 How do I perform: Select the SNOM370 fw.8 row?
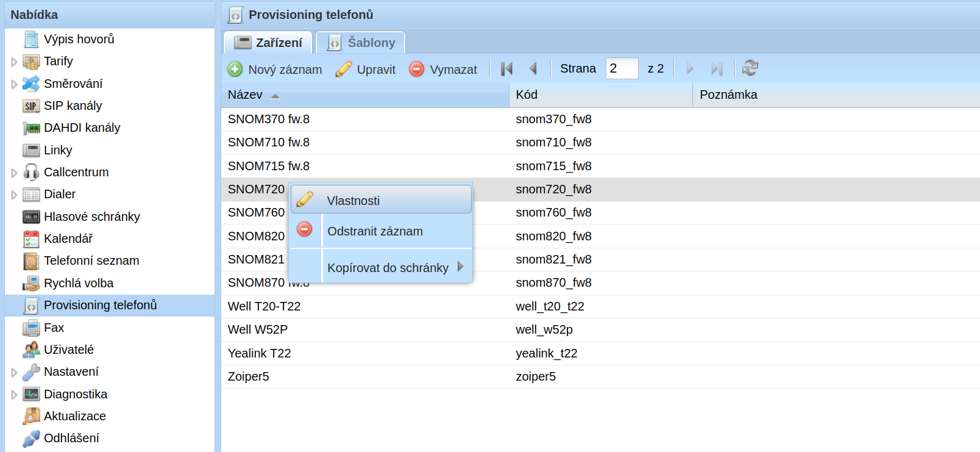click(600, 120)
